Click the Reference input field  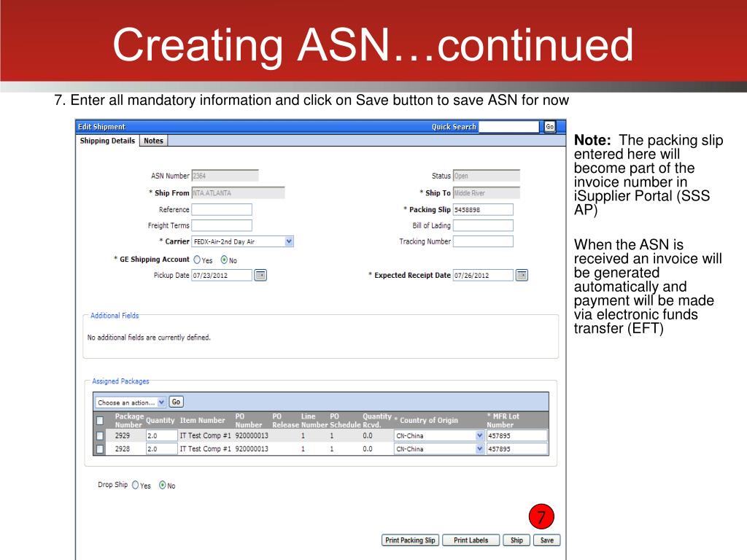tap(222, 209)
